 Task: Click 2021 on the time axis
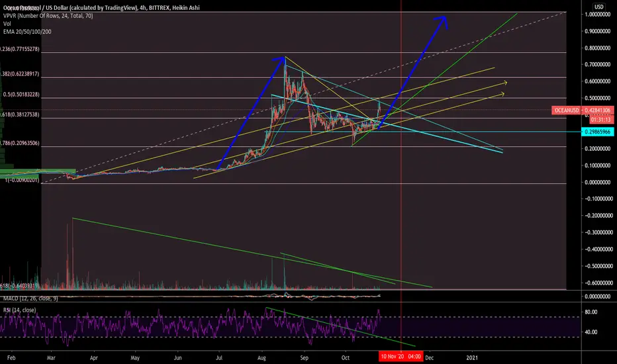(472, 358)
